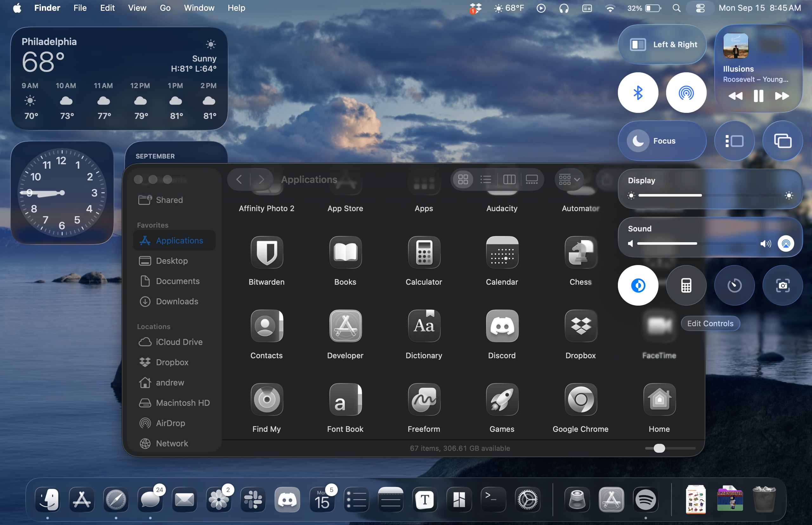Open Spotify from the Dock
Image resolution: width=812 pixels, height=525 pixels.
645,500
